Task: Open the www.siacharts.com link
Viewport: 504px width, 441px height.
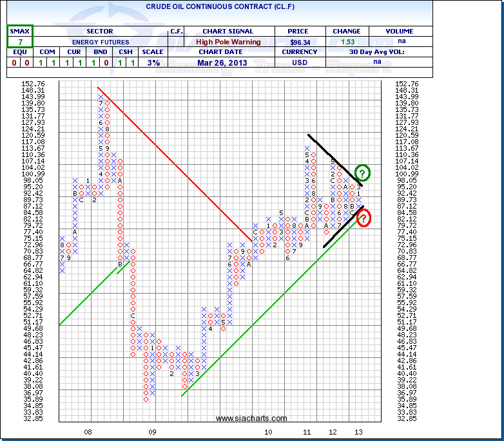Action: pyautogui.click(x=242, y=418)
